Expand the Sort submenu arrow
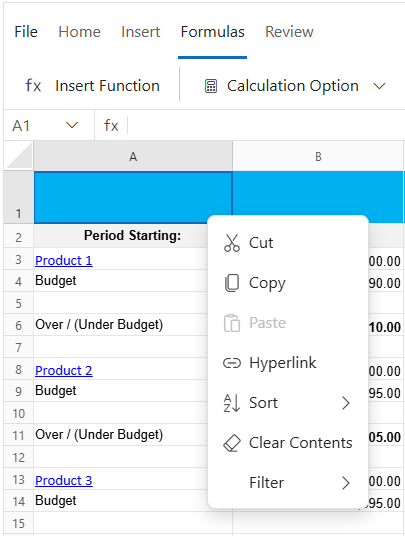 click(x=346, y=403)
